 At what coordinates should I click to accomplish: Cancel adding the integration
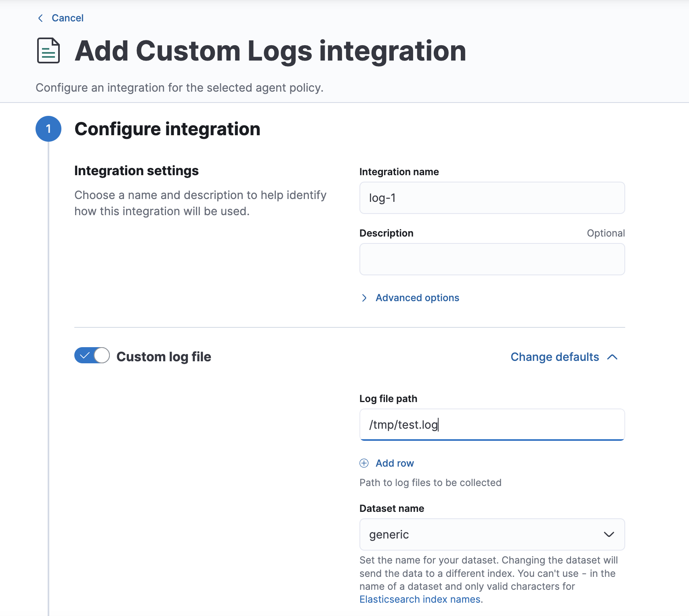point(67,18)
